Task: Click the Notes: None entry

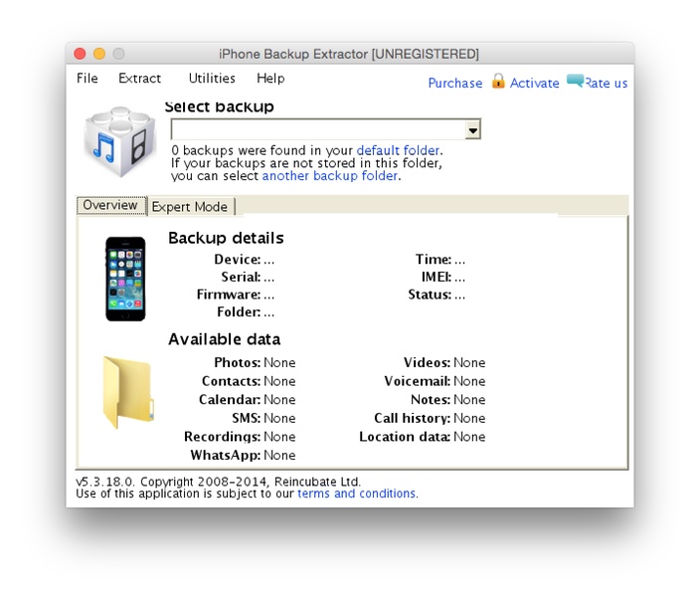Action: (x=448, y=399)
